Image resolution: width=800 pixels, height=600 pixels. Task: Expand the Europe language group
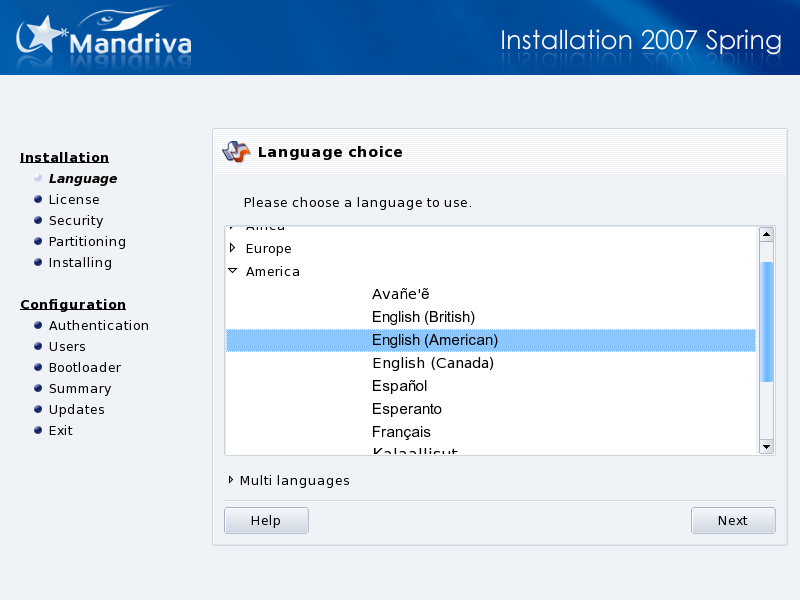[x=232, y=248]
